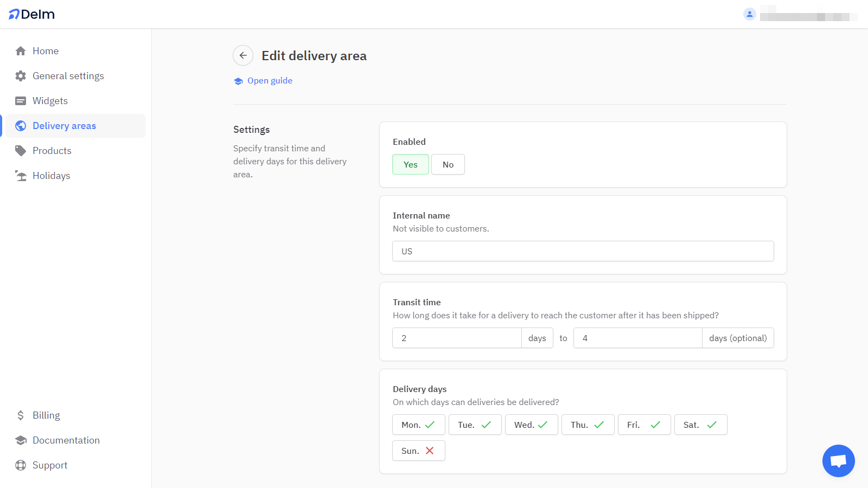The width and height of the screenshot is (868, 488).
Task: Select the Products tag icon
Action: click(20, 150)
